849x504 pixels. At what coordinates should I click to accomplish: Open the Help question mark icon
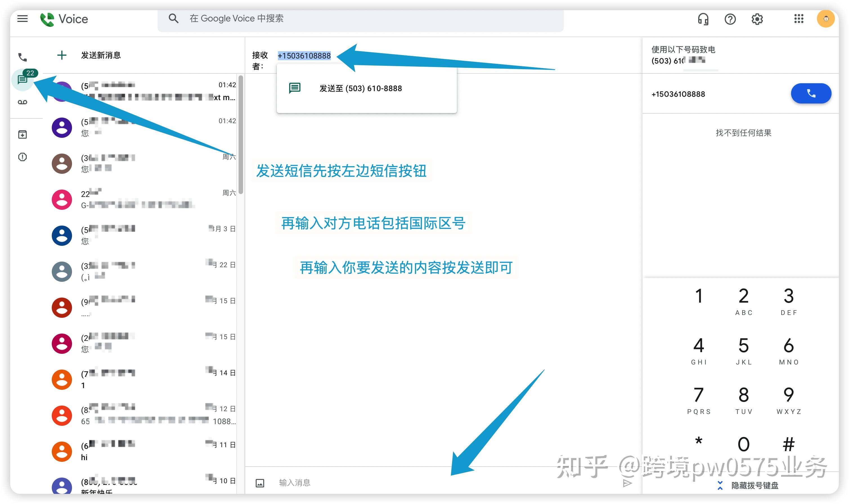point(730,19)
